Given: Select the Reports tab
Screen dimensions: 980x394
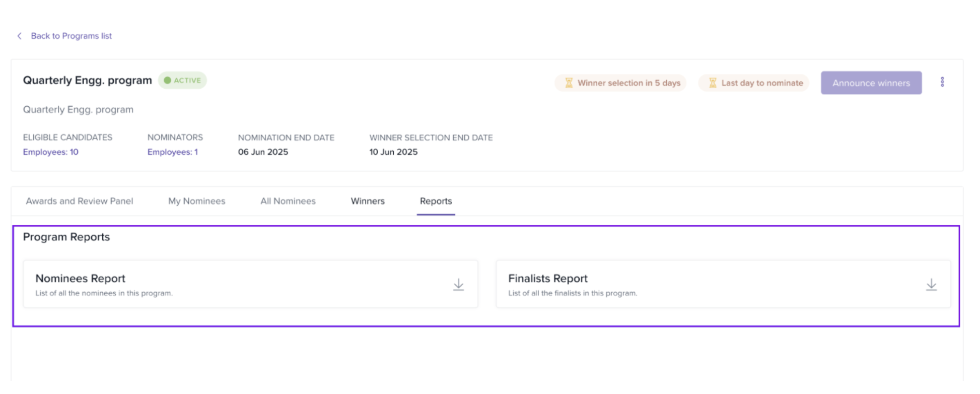Looking at the screenshot, I should 436,201.
